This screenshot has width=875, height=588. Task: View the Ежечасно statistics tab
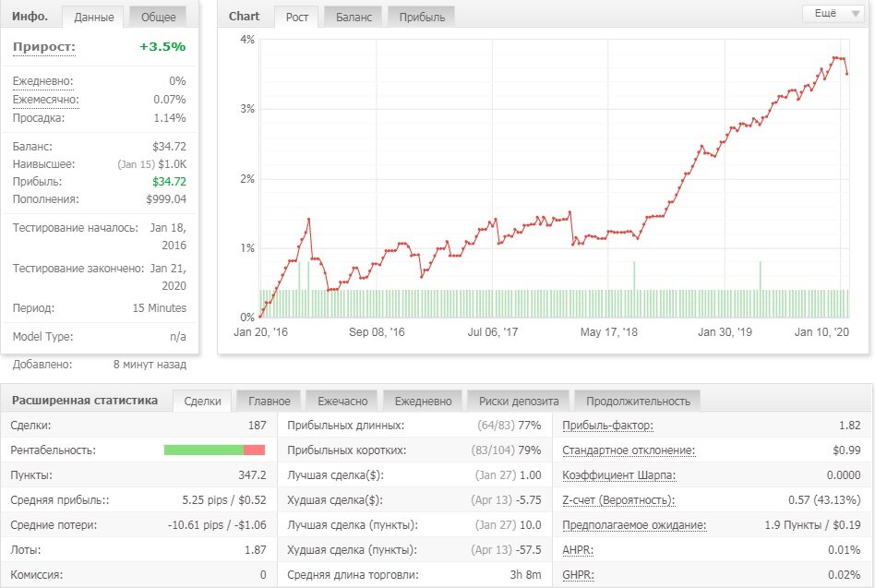point(342,401)
